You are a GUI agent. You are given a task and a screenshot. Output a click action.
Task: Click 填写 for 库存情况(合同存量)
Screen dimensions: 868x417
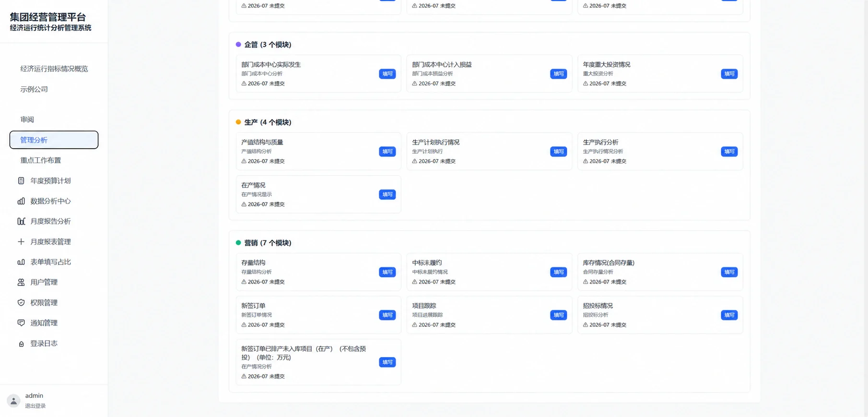coord(729,272)
